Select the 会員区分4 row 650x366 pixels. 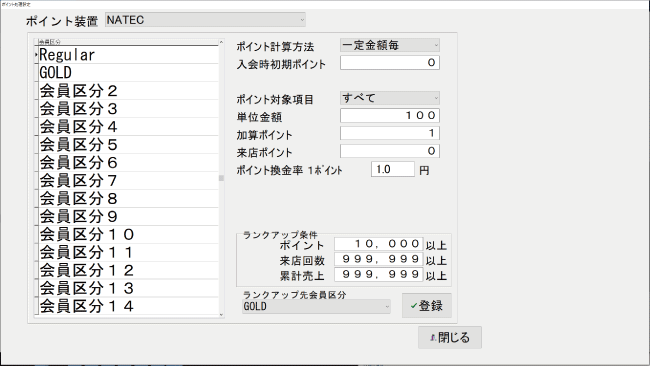(129, 126)
